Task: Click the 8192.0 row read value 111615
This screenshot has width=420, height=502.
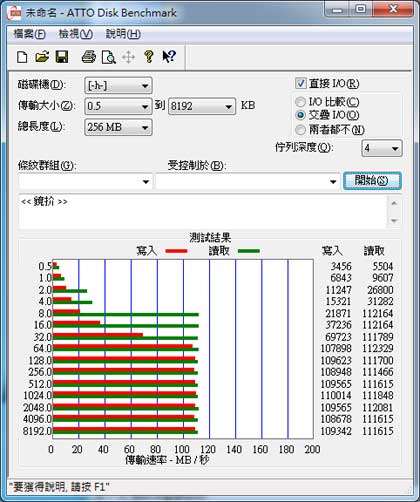Action: coord(378,431)
